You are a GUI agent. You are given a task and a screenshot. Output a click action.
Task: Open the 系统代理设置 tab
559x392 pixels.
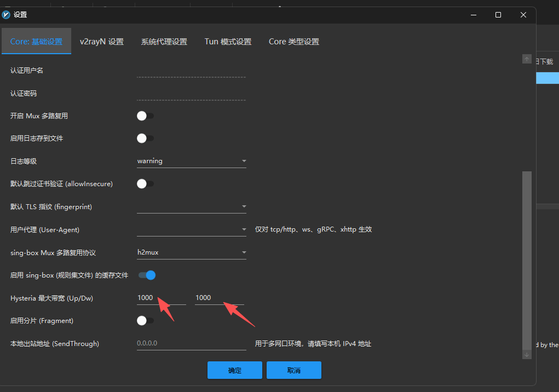pos(164,42)
